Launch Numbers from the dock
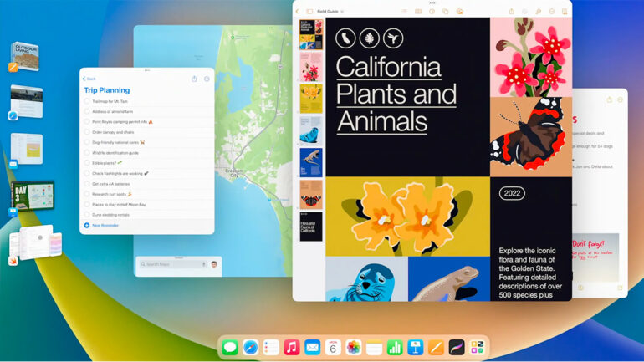Image resolution: width=644 pixels, height=362 pixels. click(x=395, y=347)
